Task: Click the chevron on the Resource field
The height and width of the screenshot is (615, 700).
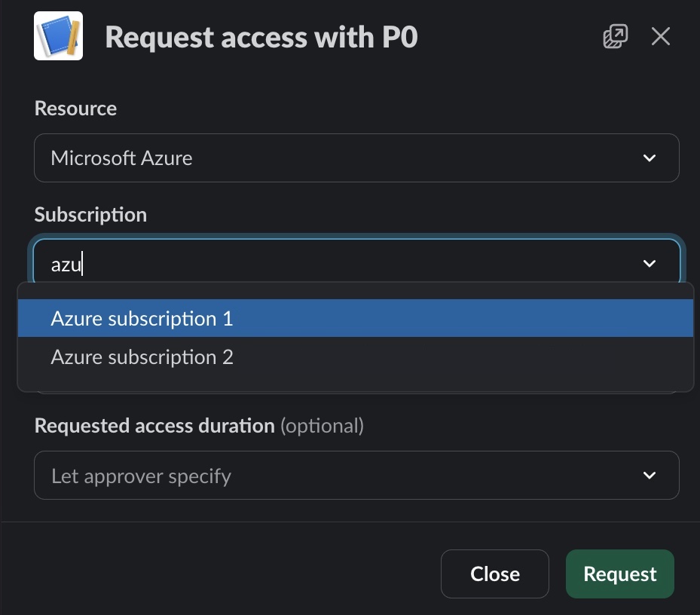Action: 648,158
